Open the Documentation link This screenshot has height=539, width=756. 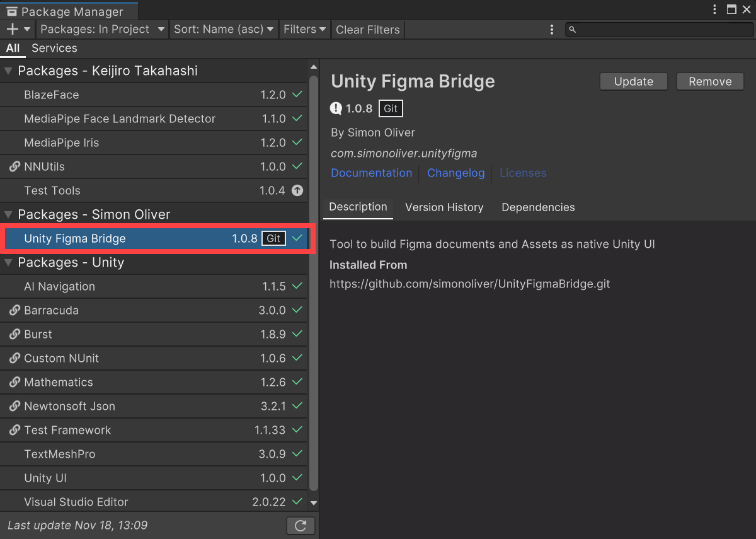click(x=372, y=173)
